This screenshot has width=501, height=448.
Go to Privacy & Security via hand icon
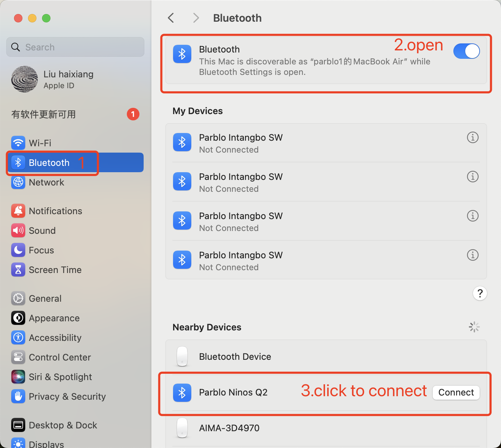(18, 396)
